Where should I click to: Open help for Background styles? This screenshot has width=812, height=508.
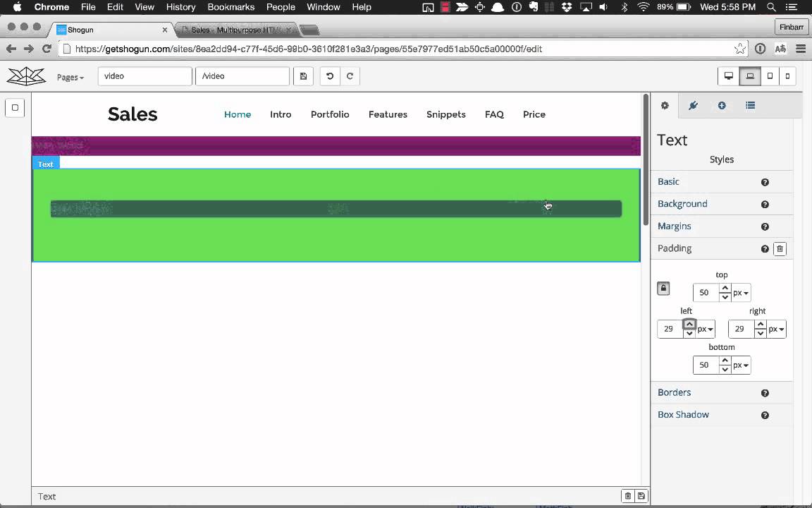765,205
